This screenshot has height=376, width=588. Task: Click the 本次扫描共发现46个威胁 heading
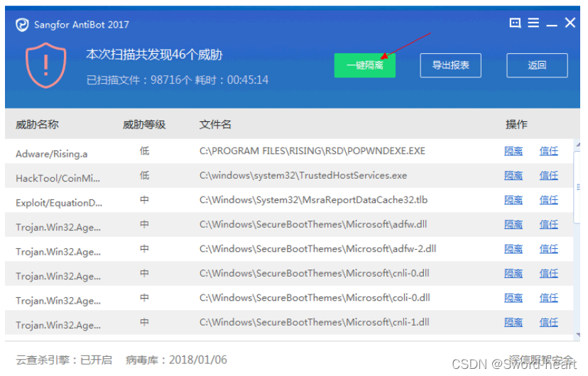(x=154, y=55)
